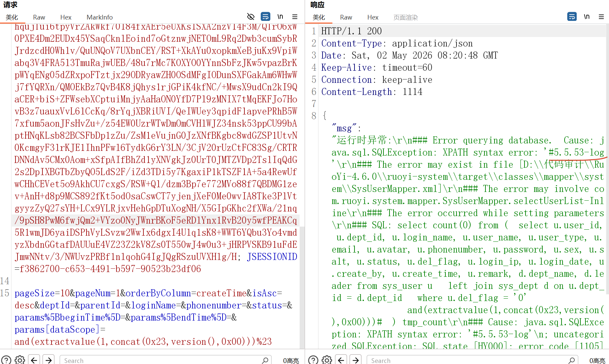Switch to the Raw tab in the request panel
The image size is (609, 364).
point(39,17)
